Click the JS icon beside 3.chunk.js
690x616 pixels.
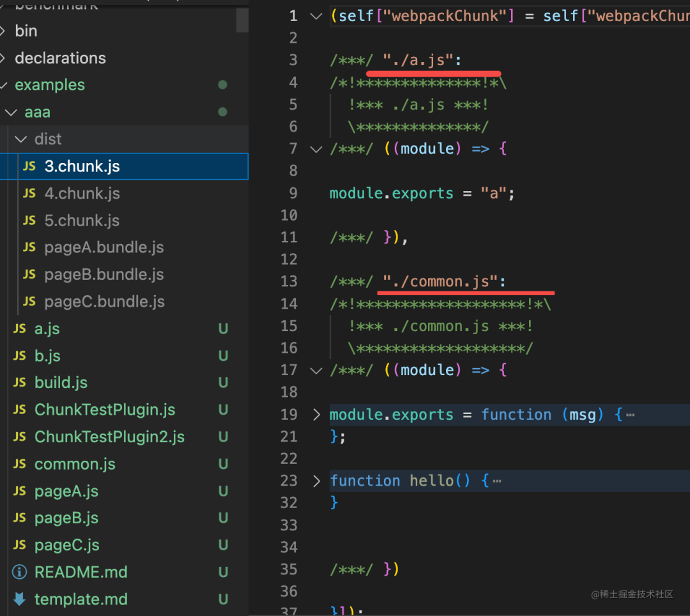click(29, 167)
